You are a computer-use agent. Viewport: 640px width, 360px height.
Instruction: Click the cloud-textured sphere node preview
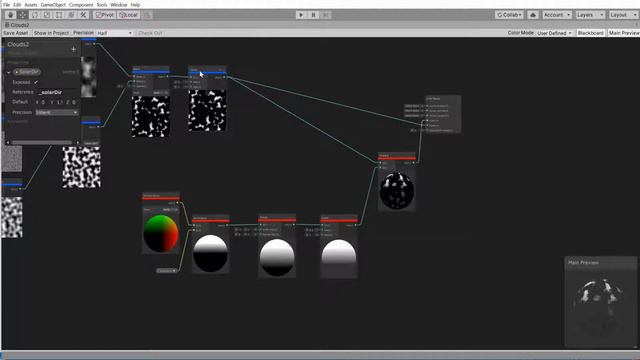pyautogui.click(x=397, y=190)
